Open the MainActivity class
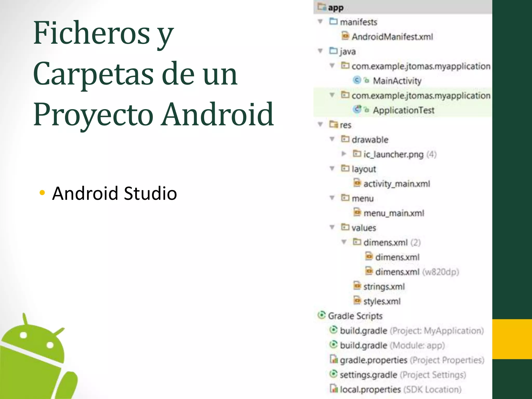 [397, 81]
